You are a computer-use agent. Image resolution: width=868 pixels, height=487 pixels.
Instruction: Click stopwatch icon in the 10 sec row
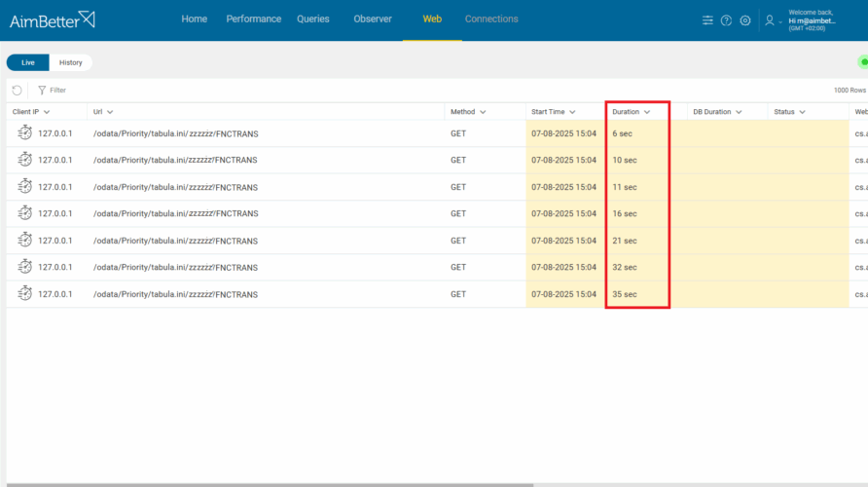[x=24, y=160]
